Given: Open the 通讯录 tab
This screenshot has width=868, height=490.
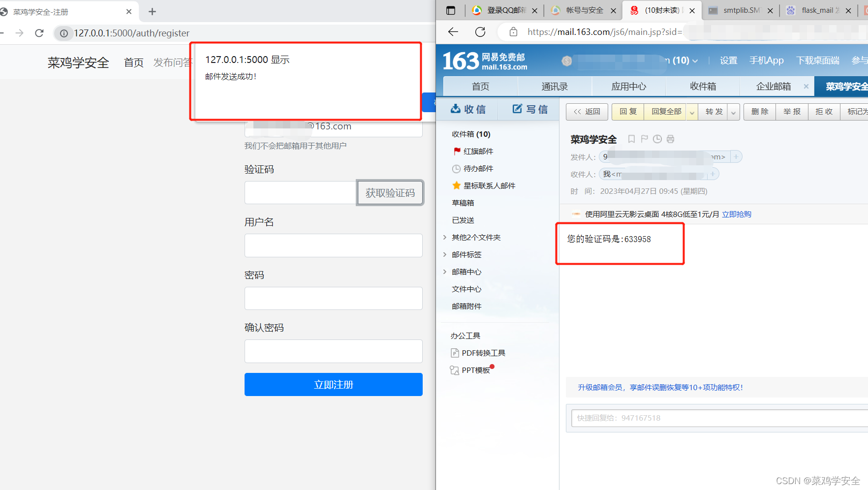Looking at the screenshot, I should pyautogui.click(x=555, y=86).
